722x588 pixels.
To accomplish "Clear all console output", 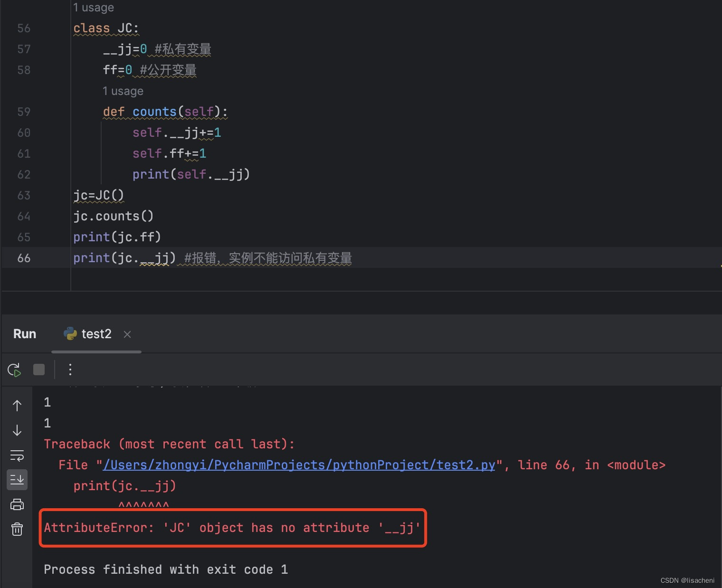I will coord(17,529).
